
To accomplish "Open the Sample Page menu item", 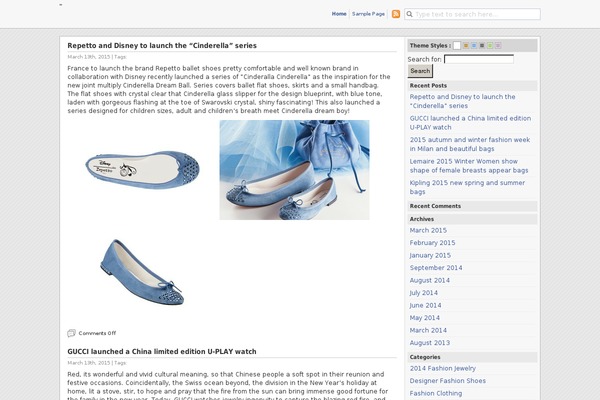I will 368,14.
